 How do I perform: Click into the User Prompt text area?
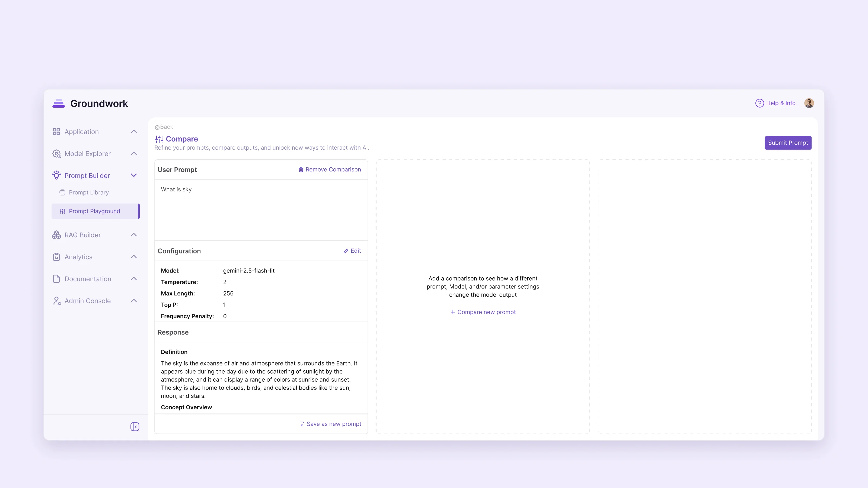[x=261, y=210]
